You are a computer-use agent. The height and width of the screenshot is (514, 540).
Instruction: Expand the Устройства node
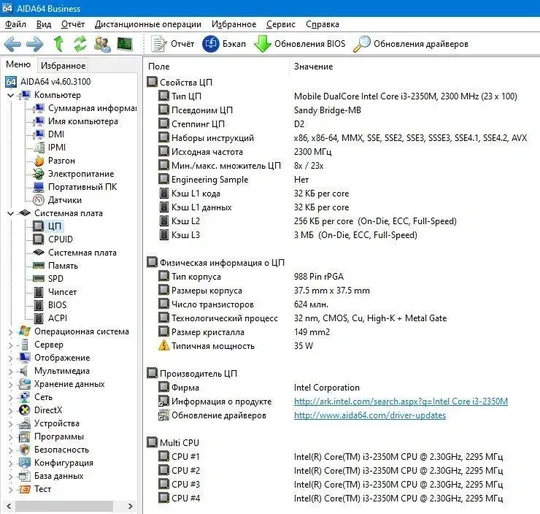(11, 424)
